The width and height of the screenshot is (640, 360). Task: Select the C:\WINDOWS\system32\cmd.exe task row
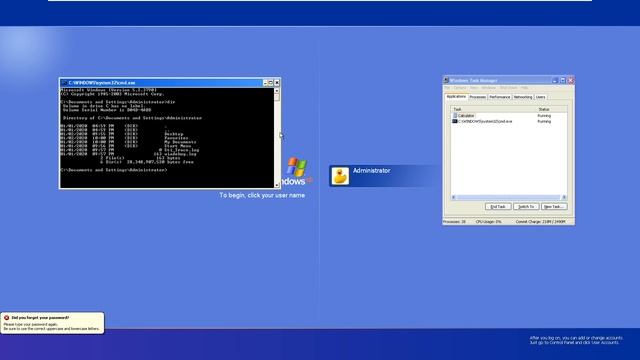[x=509, y=121]
